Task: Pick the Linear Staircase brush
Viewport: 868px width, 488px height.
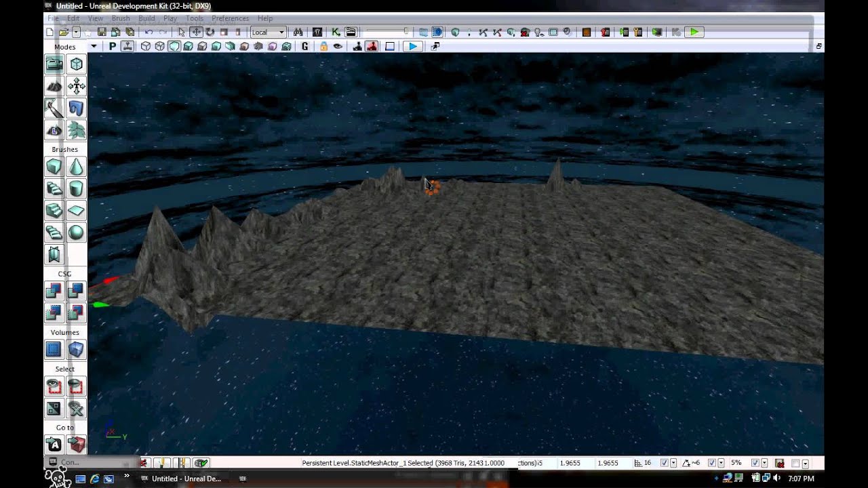Action: point(54,211)
